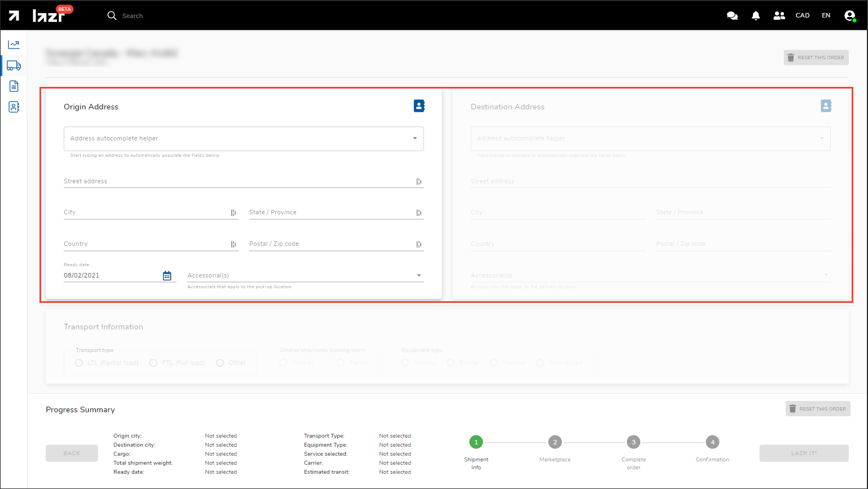Click the users group icon
The width and height of the screenshot is (868, 489).
pos(779,16)
